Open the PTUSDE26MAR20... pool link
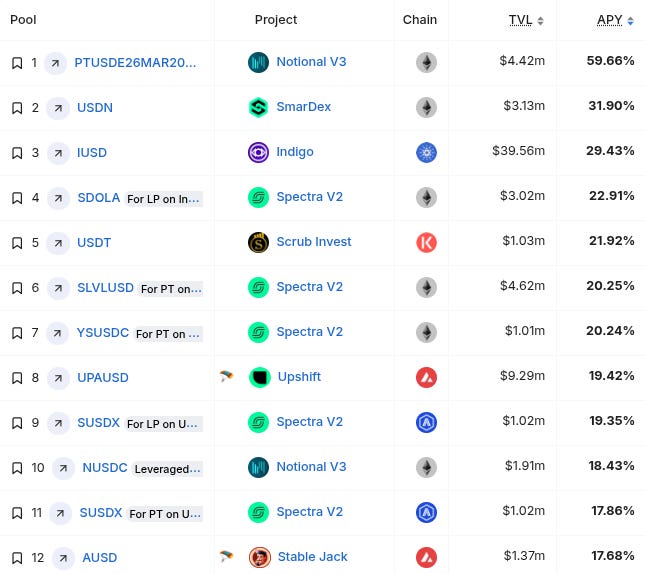Viewport: 645px width, 574px height. tap(135, 63)
